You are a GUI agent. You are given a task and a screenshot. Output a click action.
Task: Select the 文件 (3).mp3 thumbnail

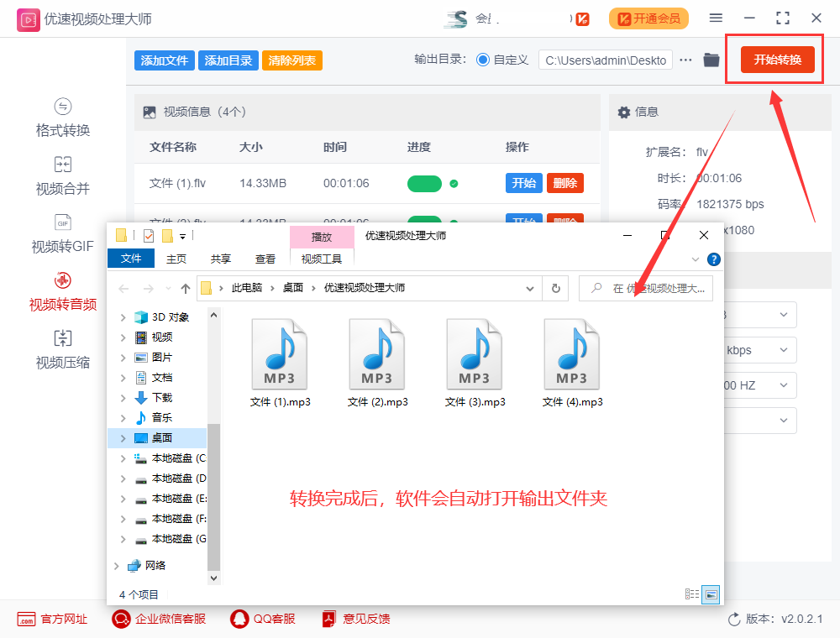coord(475,353)
